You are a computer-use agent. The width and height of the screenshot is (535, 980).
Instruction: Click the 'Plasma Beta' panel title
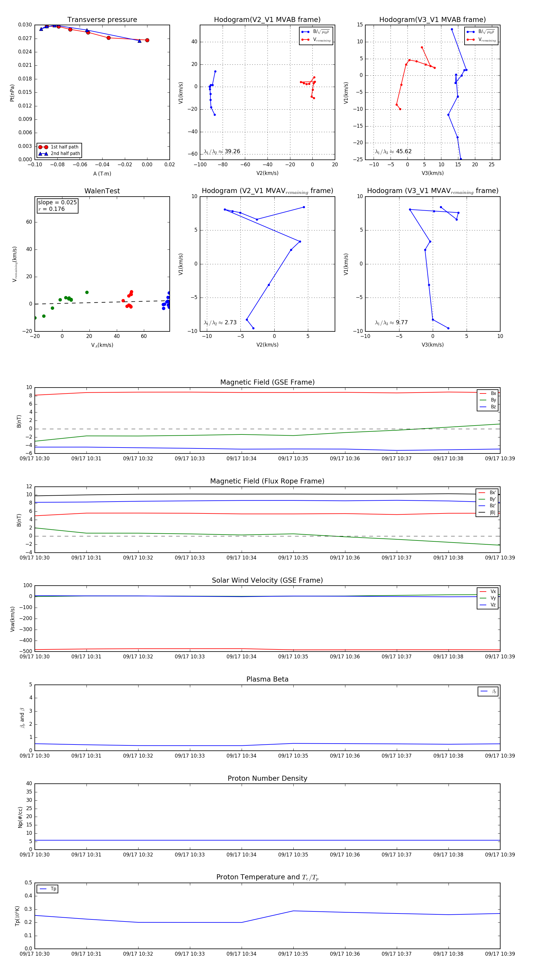click(x=267, y=679)
